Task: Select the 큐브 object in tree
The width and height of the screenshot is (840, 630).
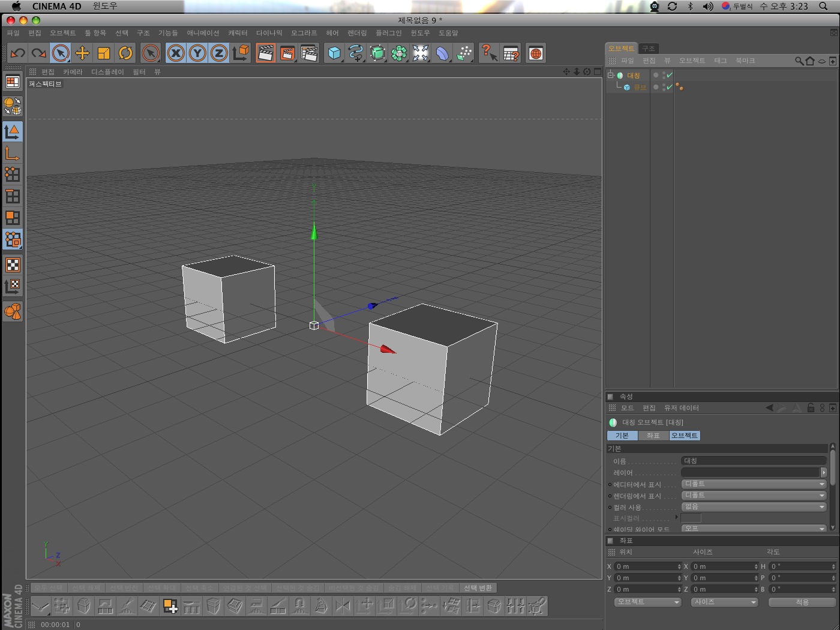Action: tap(640, 88)
